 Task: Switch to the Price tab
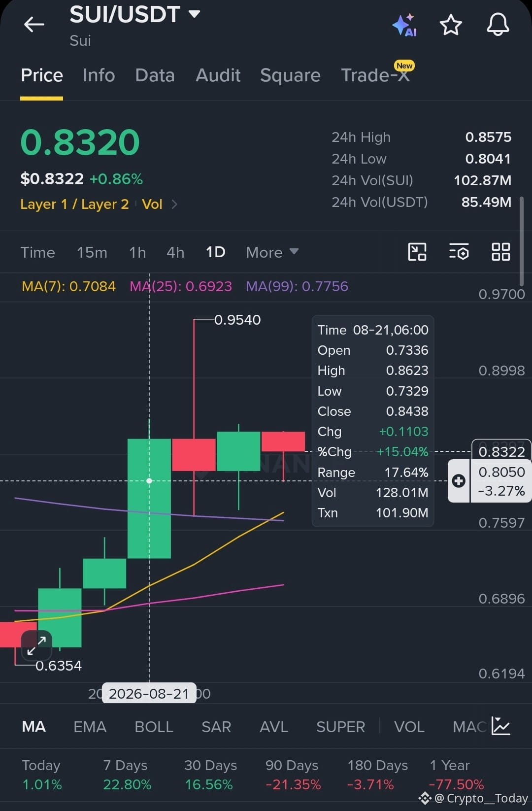(x=42, y=75)
